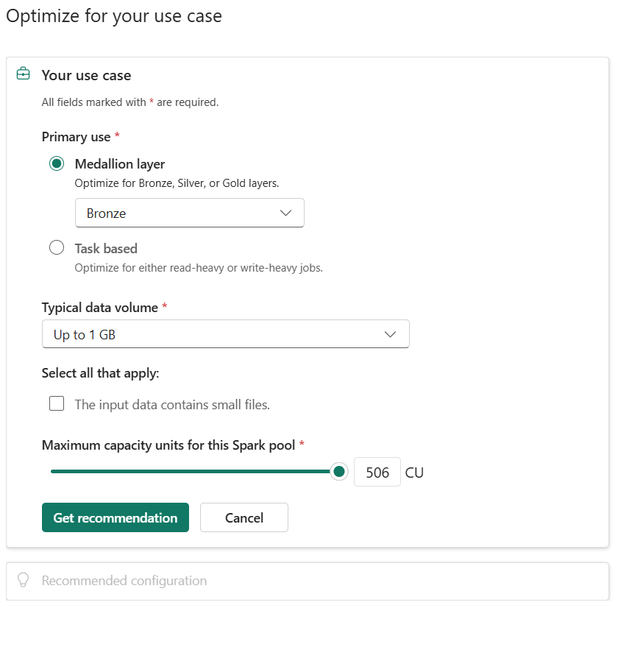Click the "Optimize for your use case" heading
The image size is (629, 672).
point(113,15)
